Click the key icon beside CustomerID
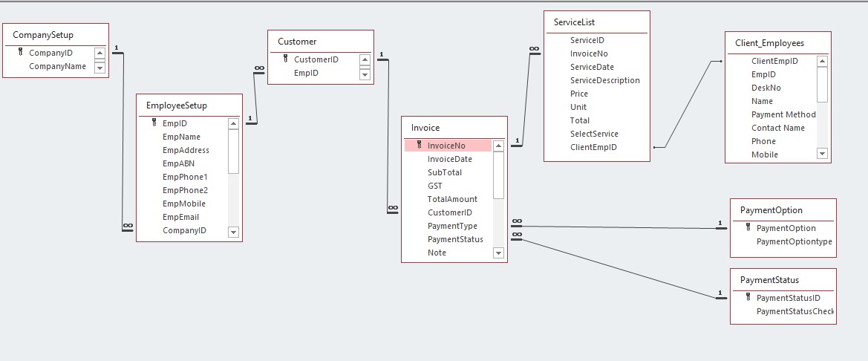Viewport: 868px width, 361px height. click(286, 59)
